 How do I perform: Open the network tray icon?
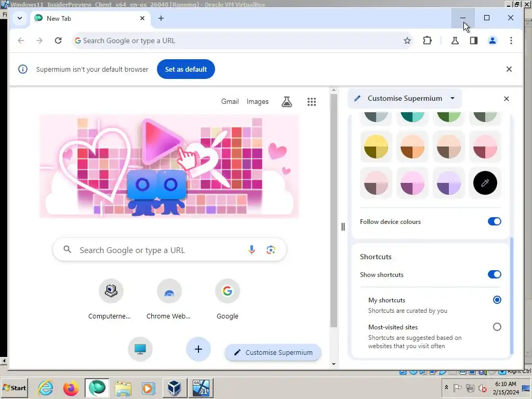click(470, 388)
